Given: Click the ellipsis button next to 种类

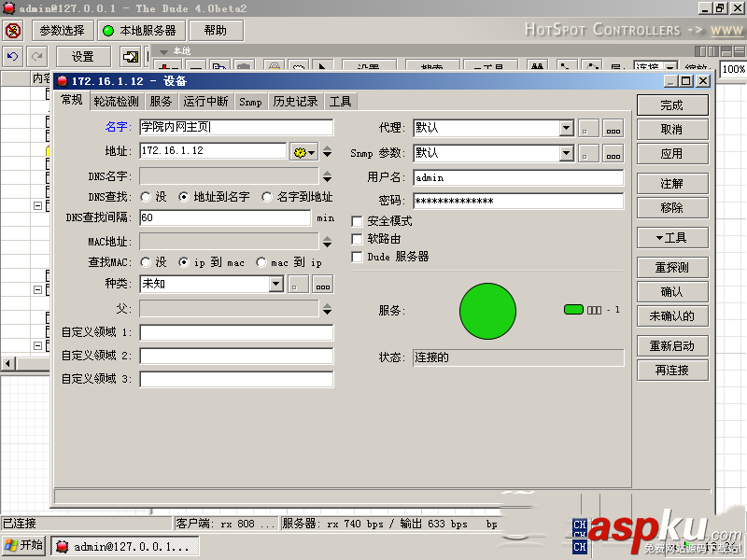Looking at the screenshot, I should (322, 285).
